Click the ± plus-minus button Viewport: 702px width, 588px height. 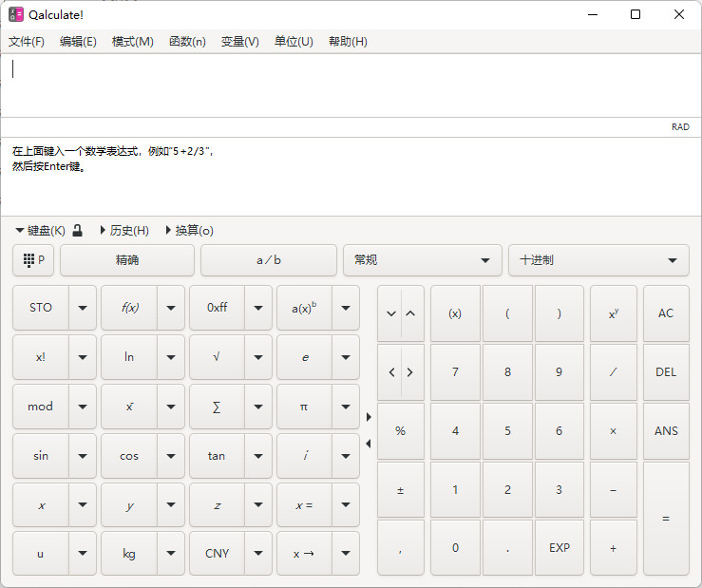pyautogui.click(x=401, y=490)
